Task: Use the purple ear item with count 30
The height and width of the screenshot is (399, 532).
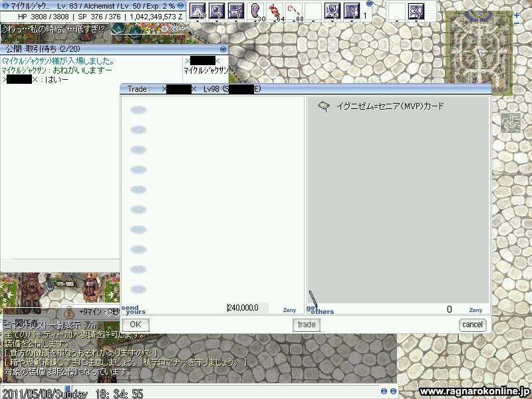Action: point(255,11)
